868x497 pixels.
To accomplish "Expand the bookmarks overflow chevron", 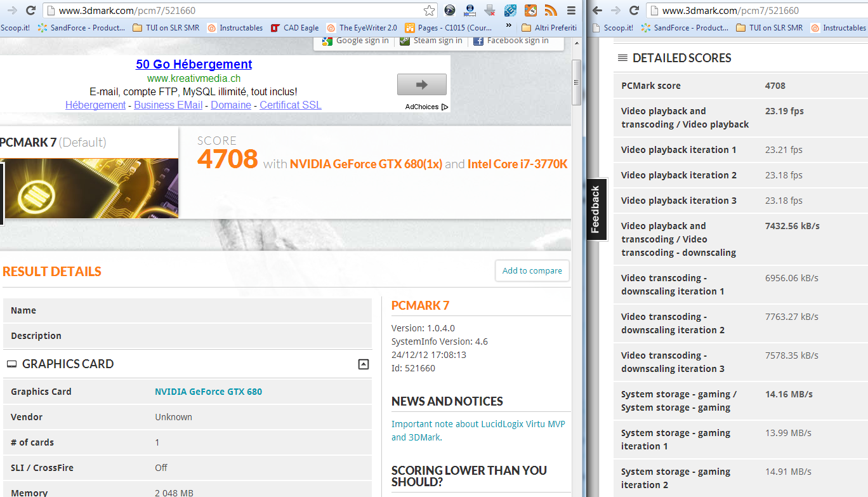I will tap(508, 27).
